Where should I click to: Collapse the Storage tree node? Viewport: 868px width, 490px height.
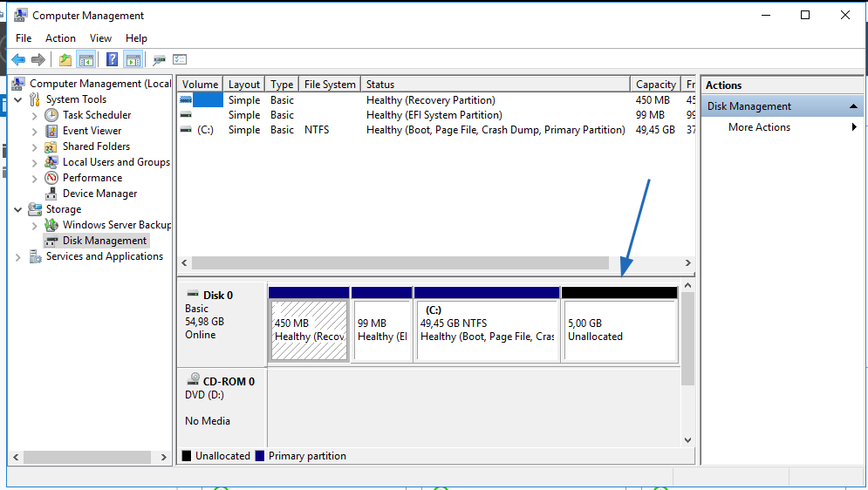[19, 209]
